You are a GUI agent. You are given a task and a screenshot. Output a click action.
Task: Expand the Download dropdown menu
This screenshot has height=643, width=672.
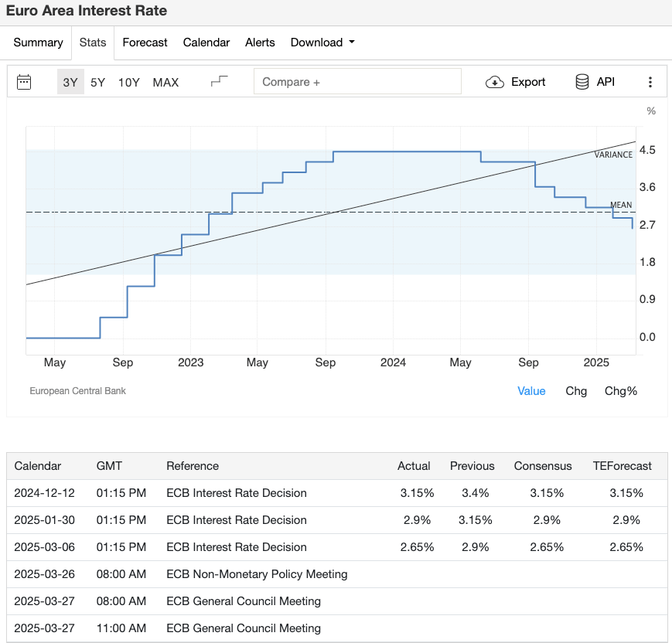[322, 43]
